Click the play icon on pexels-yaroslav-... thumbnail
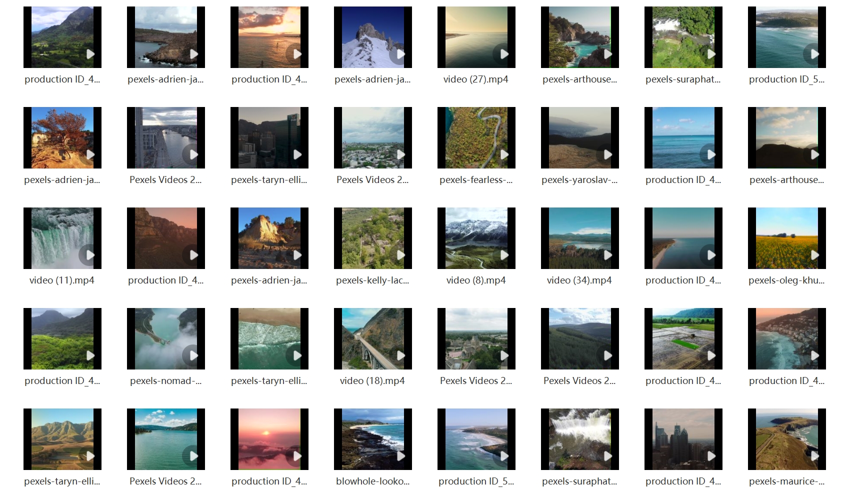This screenshot has width=845, height=504. pos(607,154)
